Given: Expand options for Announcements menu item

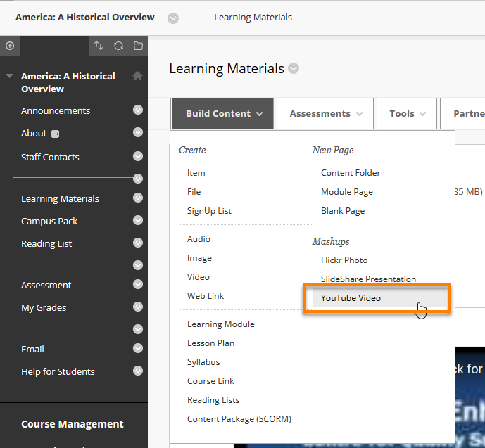Looking at the screenshot, I should (x=138, y=110).
